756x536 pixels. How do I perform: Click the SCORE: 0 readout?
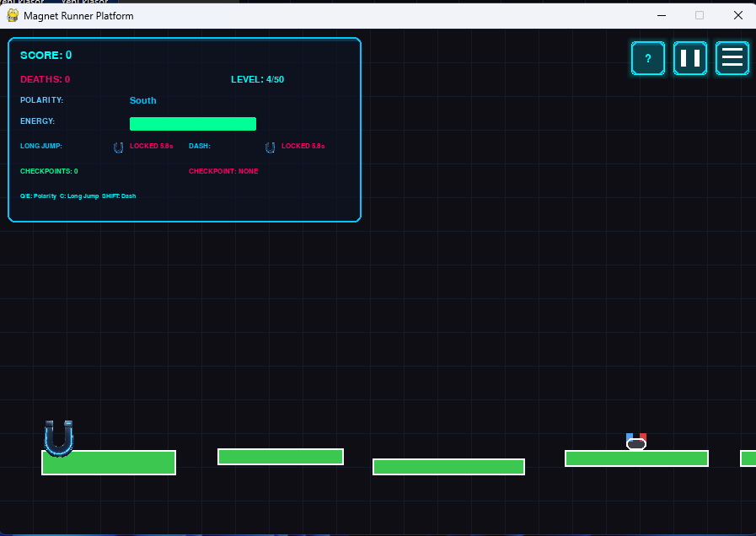pos(46,56)
